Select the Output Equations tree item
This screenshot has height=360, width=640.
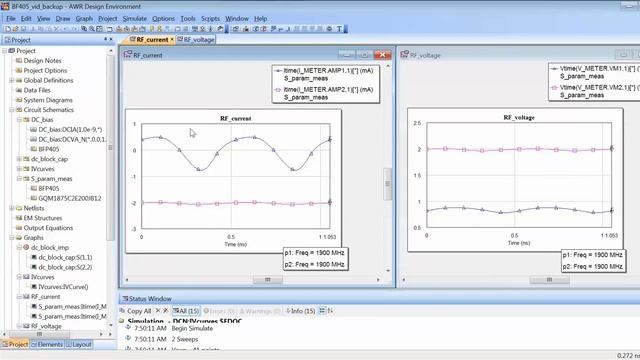point(48,228)
